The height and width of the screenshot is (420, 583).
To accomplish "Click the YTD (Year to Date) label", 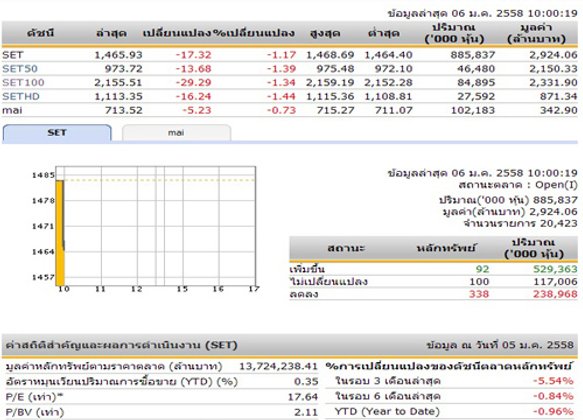I will point(387,411).
